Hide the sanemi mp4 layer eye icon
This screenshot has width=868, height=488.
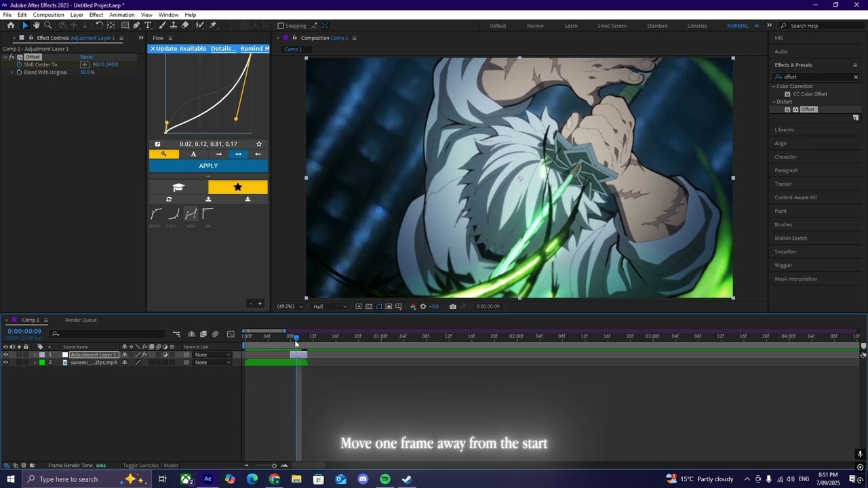coord(6,363)
